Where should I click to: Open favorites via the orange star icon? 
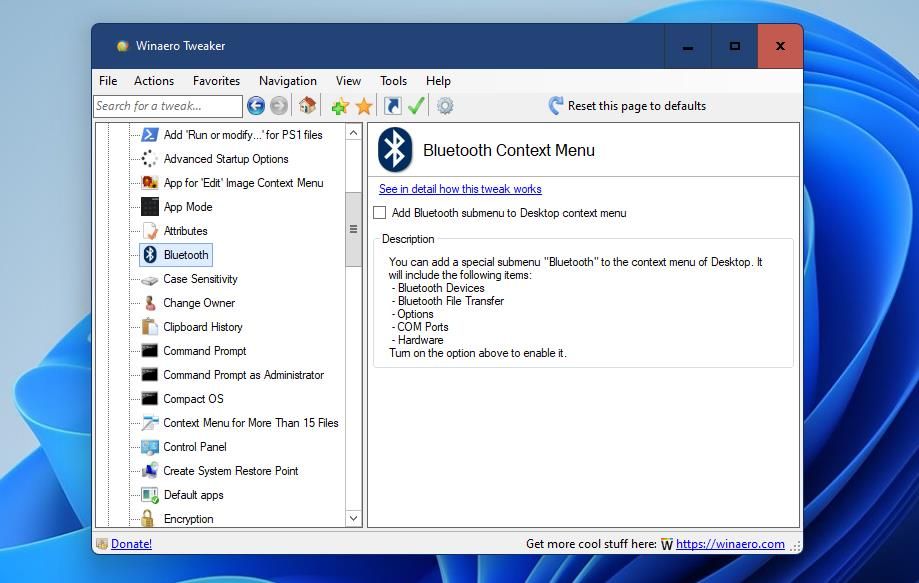click(364, 106)
